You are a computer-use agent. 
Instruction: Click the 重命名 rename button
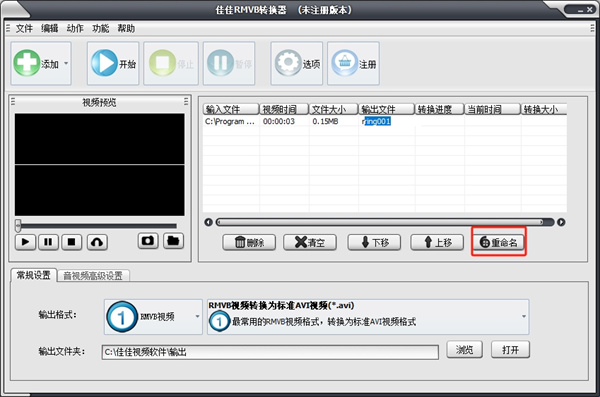point(499,242)
